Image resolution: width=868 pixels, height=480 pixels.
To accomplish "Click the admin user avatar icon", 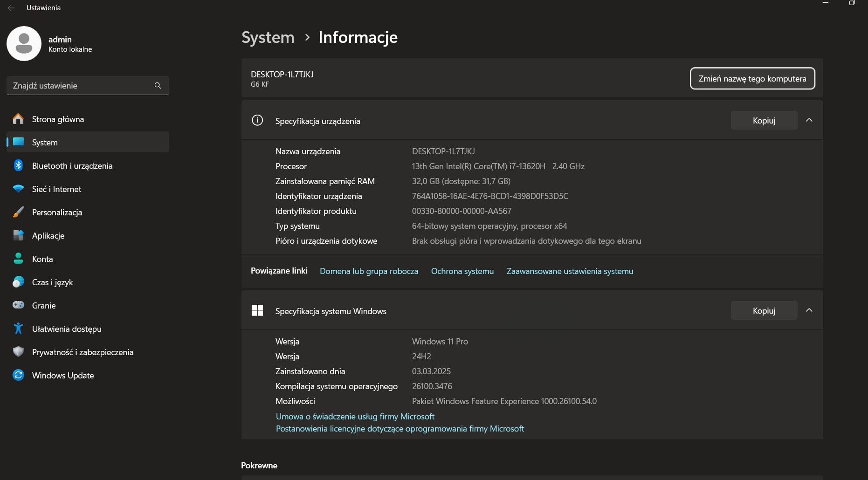I will coord(24,43).
